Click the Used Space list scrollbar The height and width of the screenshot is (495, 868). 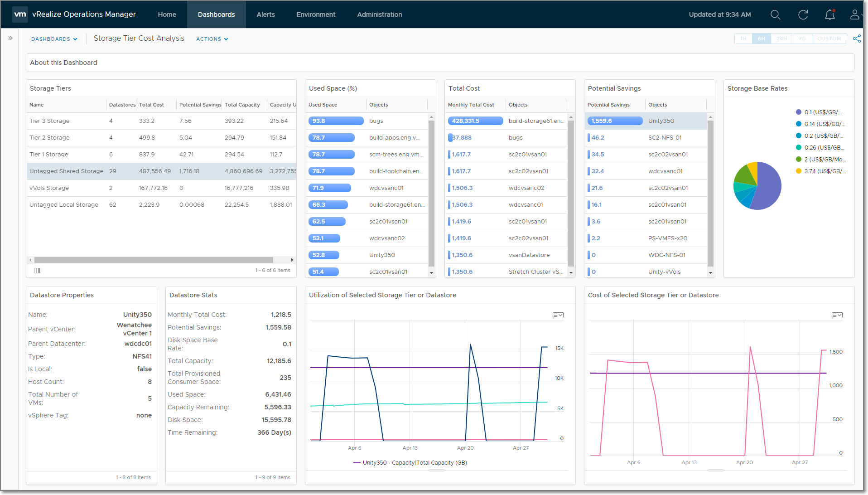tap(431, 194)
